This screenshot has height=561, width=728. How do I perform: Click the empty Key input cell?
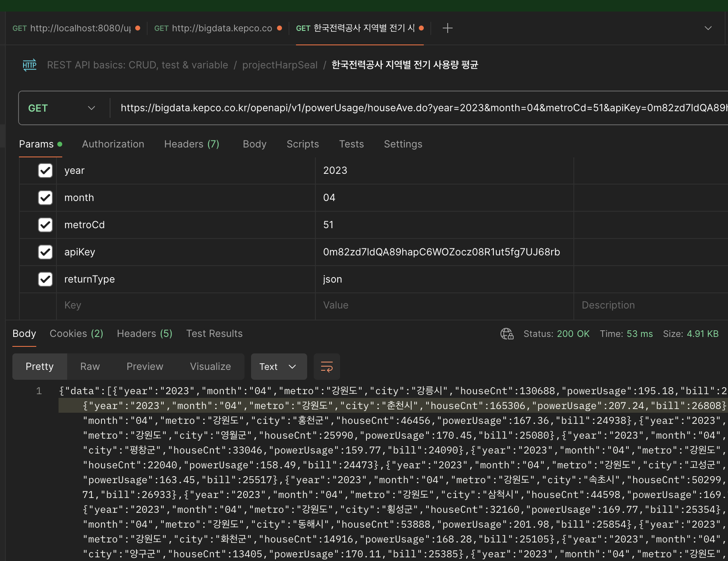point(186,305)
